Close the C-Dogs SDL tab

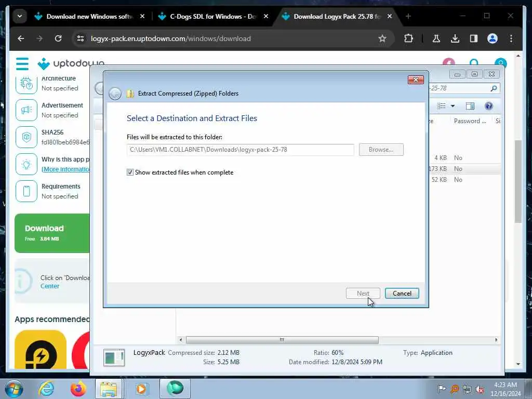[266, 16]
